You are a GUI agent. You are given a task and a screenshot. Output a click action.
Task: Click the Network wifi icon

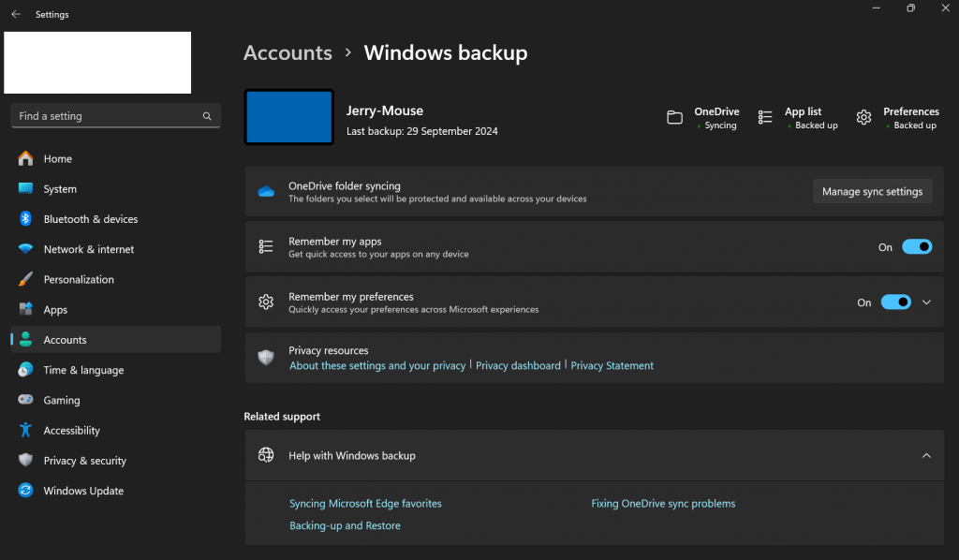(x=25, y=249)
